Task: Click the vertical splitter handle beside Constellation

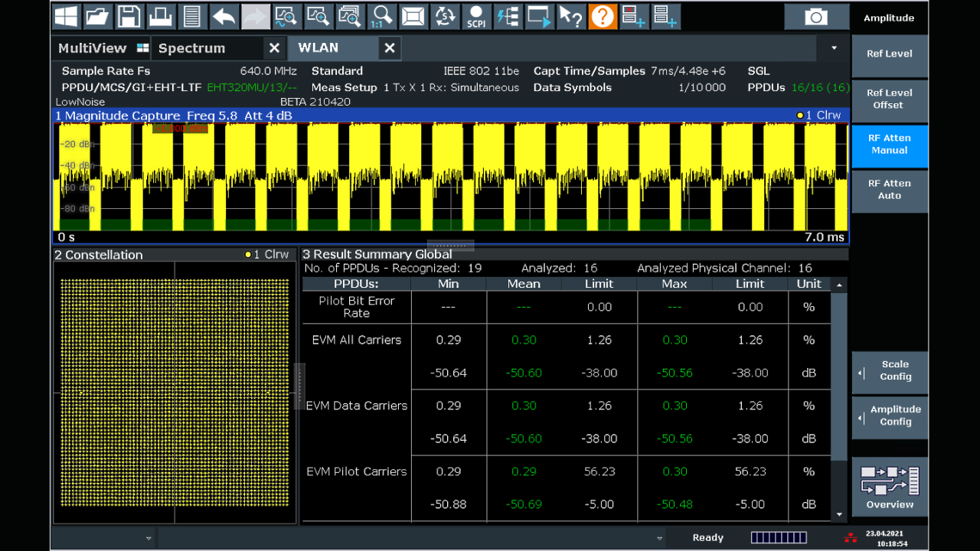Action: click(x=299, y=386)
